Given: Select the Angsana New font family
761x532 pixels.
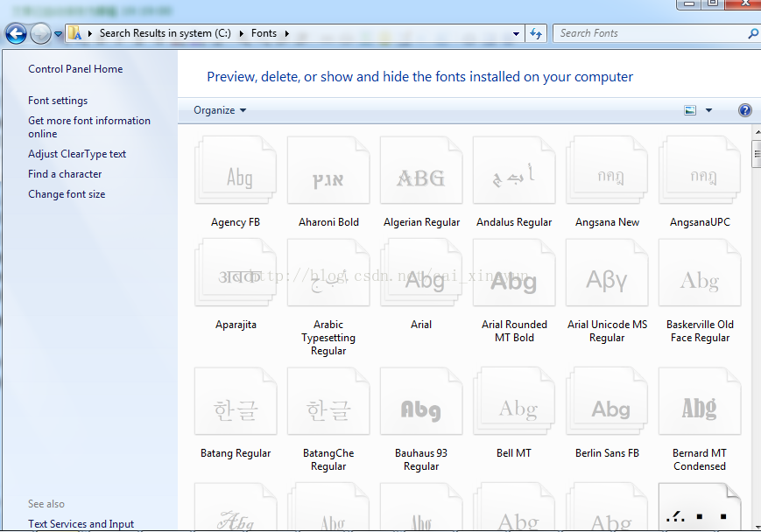Looking at the screenshot, I should 607,182.
